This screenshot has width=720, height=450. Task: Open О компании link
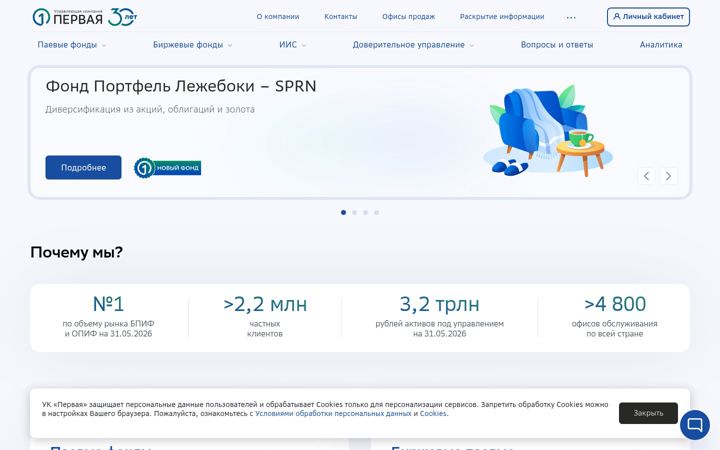pos(278,17)
